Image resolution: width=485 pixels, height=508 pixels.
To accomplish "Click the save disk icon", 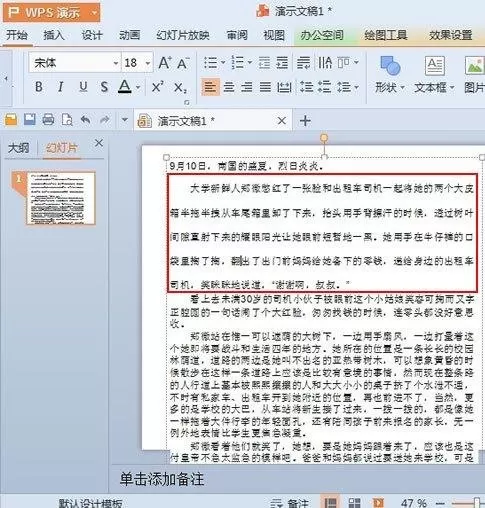I will coord(30,119).
